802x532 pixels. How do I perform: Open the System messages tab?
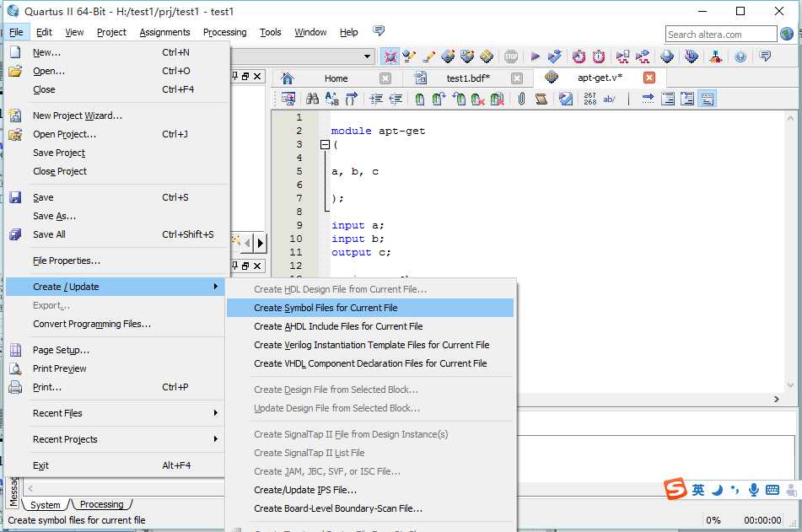pos(45,505)
